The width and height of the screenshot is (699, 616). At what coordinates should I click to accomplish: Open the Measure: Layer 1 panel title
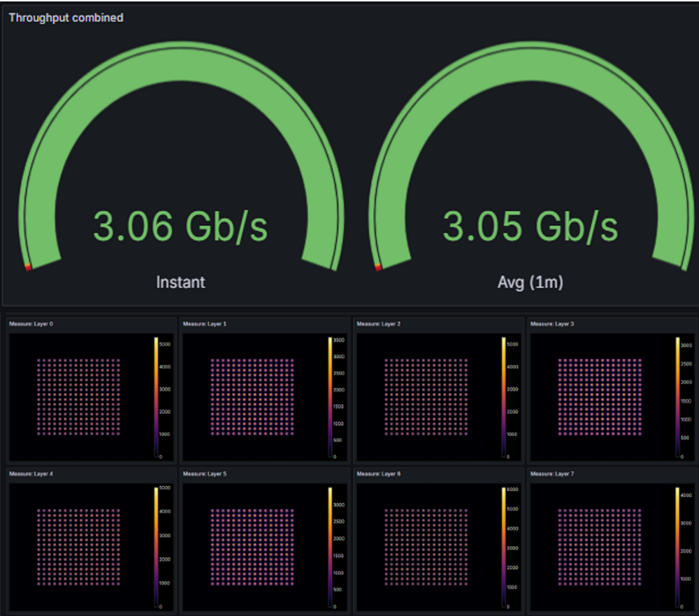coord(205,324)
